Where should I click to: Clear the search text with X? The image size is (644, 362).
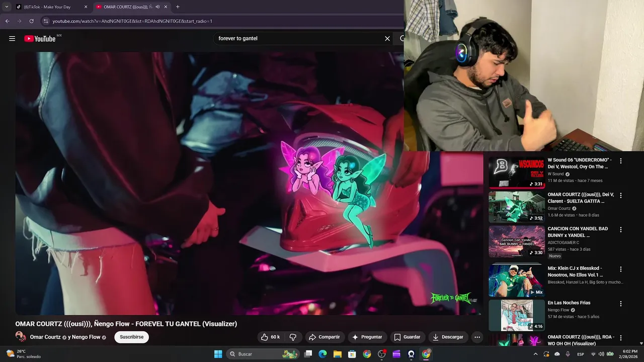[x=387, y=39]
